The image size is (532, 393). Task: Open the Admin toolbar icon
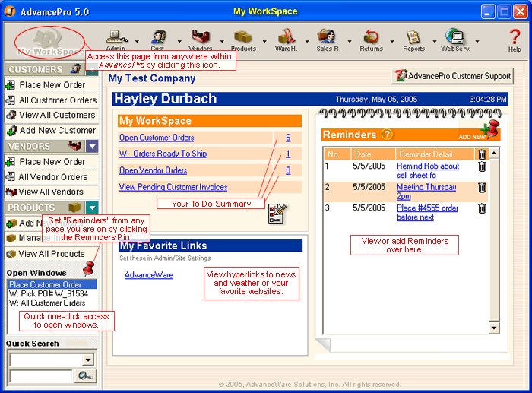coord(116,37)
